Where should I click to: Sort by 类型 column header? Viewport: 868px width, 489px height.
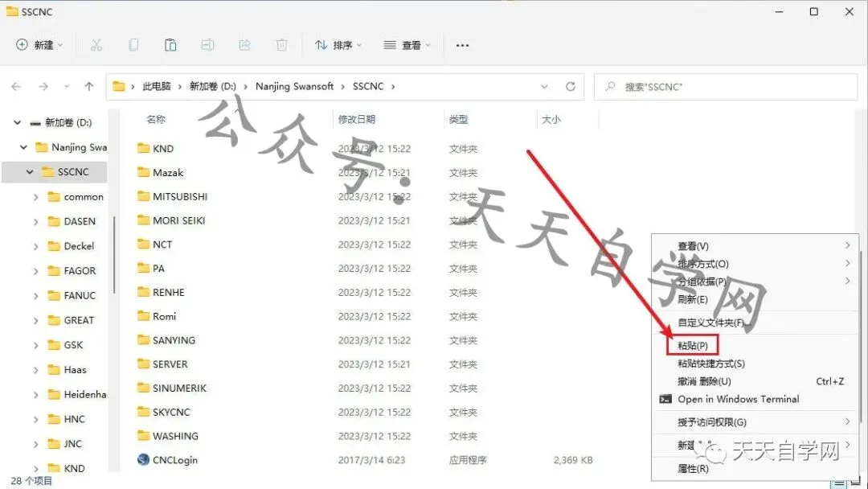[x=458, y=119]
